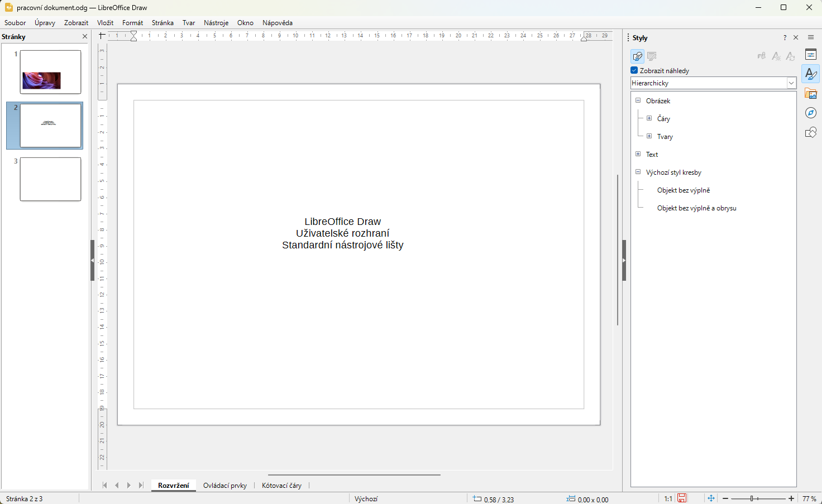Open the Nástroje menu
Screen dimensions: 822x504
pos(216,23)
